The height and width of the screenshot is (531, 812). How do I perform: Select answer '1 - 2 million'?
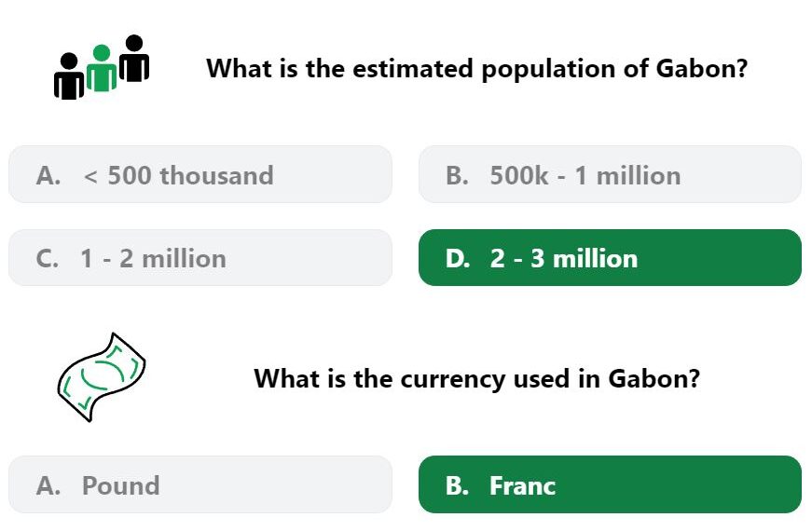(x=200, y=258)
